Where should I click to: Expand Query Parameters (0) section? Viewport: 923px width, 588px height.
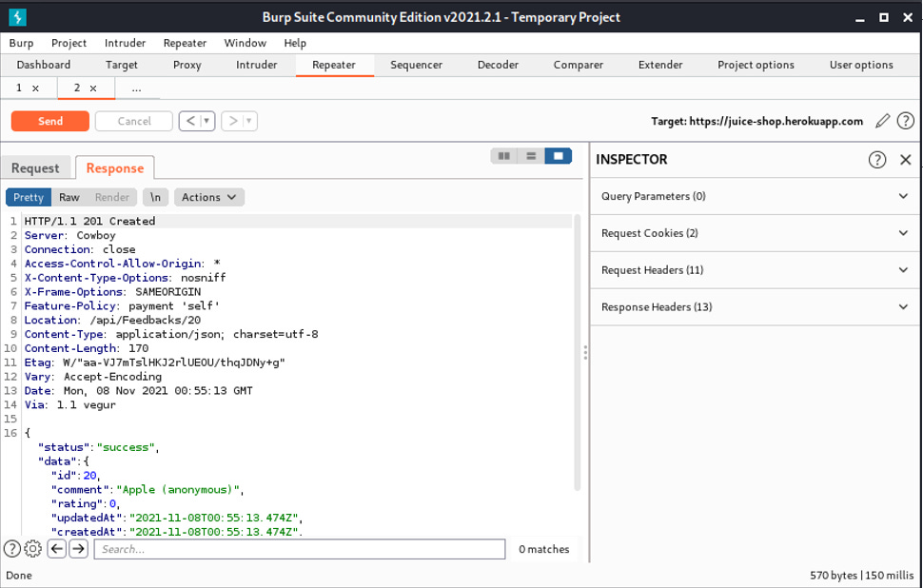point(756,197)
